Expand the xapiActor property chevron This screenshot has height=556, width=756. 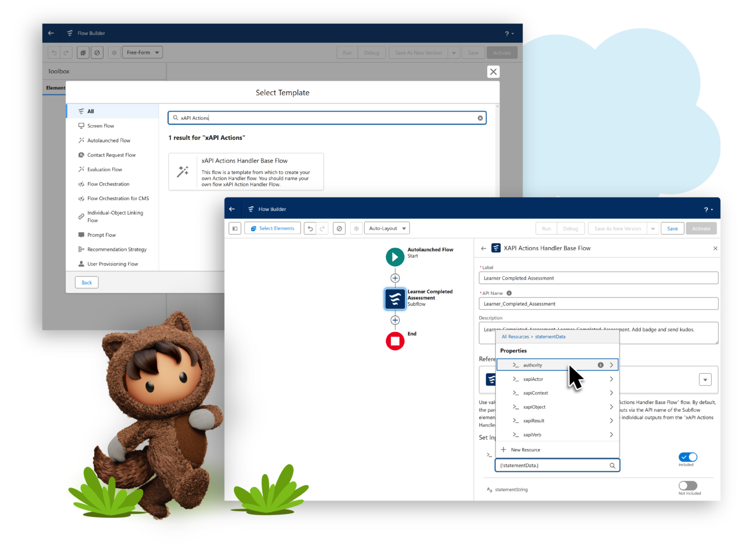tap(611, 379)
